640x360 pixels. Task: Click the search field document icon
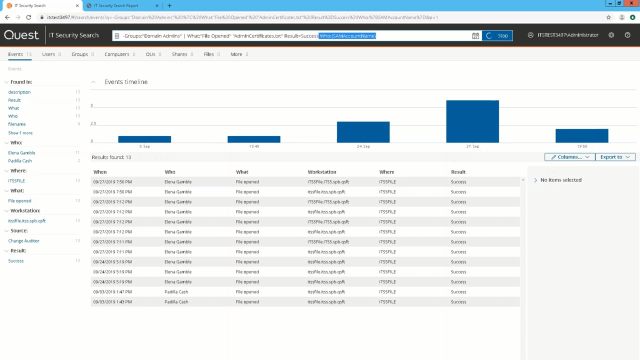point(117,36)
